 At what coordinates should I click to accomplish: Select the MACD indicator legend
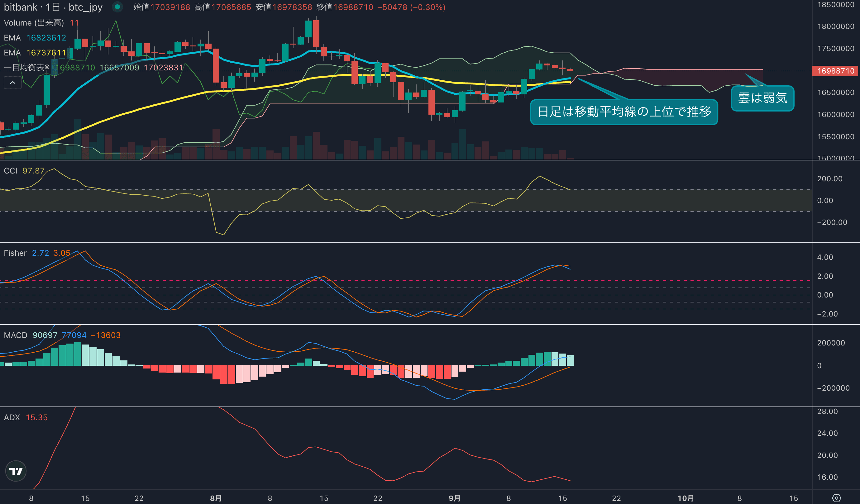[x=15, y=335]
